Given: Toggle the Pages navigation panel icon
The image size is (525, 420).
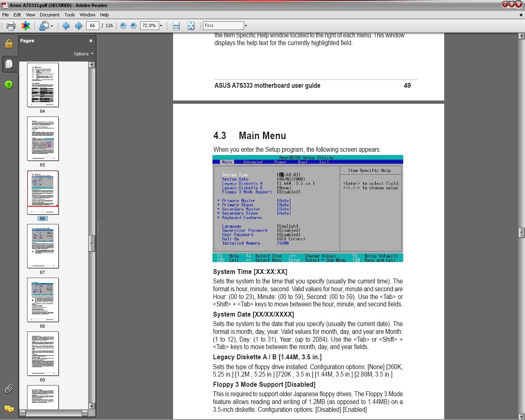Looking at the screenshot, I should [x=9, y=64].
